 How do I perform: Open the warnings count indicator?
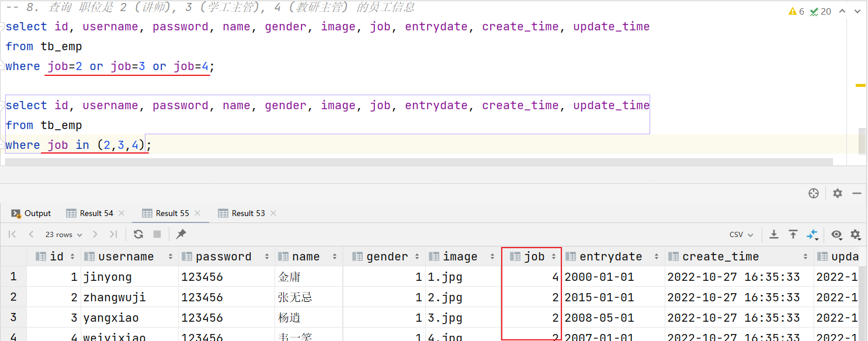[x=797, y=11]
